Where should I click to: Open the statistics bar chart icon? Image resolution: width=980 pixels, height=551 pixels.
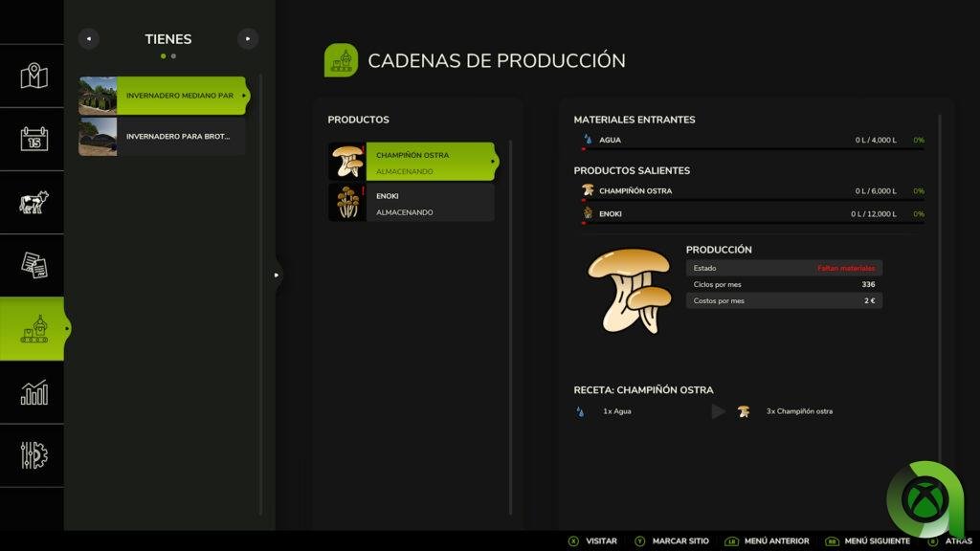(33, 392)
